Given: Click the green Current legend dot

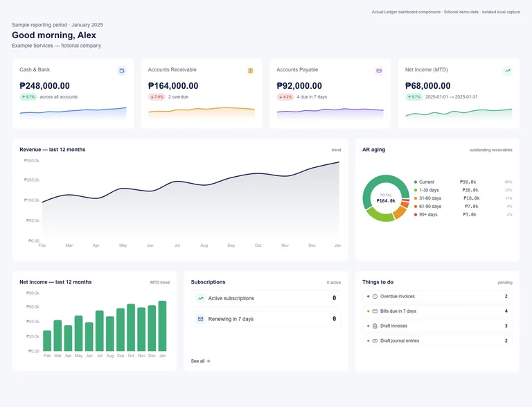Looking at the screenshot, I should pos(416,182).
